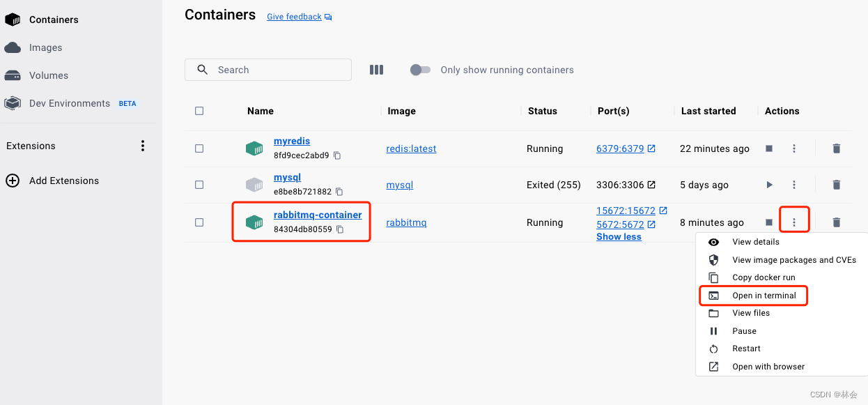The height and width of the screenshot is (405, 868).
Task: Choose Pause from the context menu
Action: [782, 331]
